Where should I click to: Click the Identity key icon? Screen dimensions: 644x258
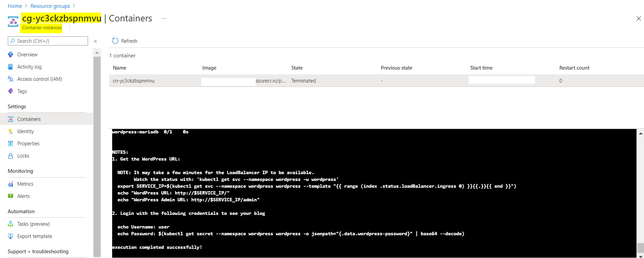click(11, 131)
